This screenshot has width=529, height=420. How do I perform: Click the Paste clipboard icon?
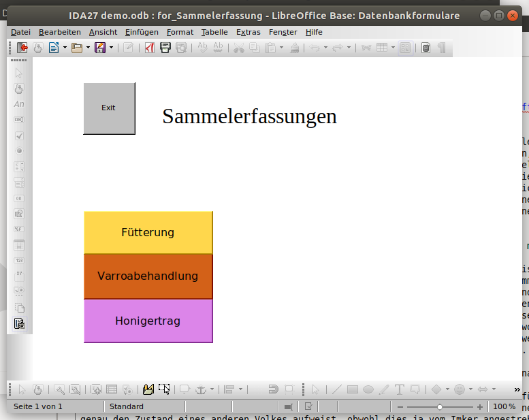(x=270, y=48)
